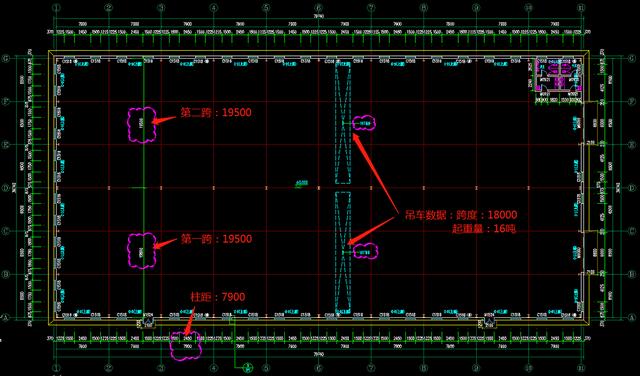This screenshot has height=376, width=640.
Task: Select axis bubble 5 along the top edge
Action: point(266,7)
